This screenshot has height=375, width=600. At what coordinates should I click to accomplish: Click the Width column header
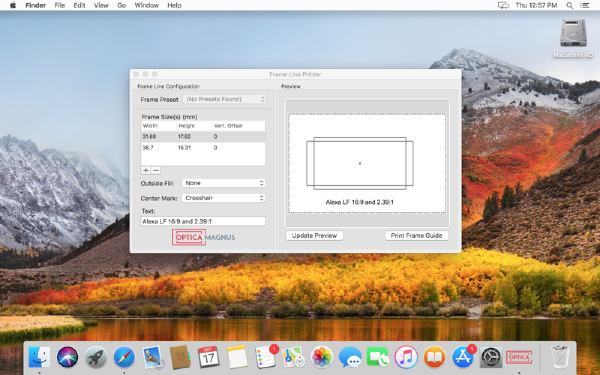coord(158,126)
